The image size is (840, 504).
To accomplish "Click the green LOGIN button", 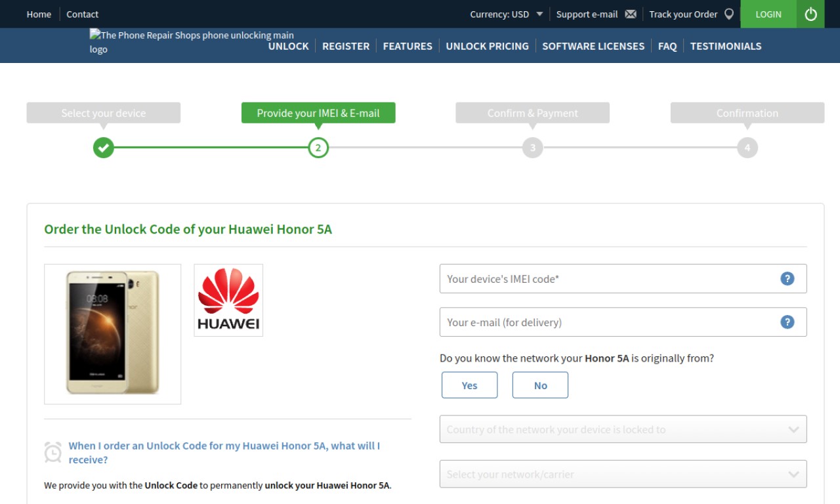I will click(x=768, y=14).
